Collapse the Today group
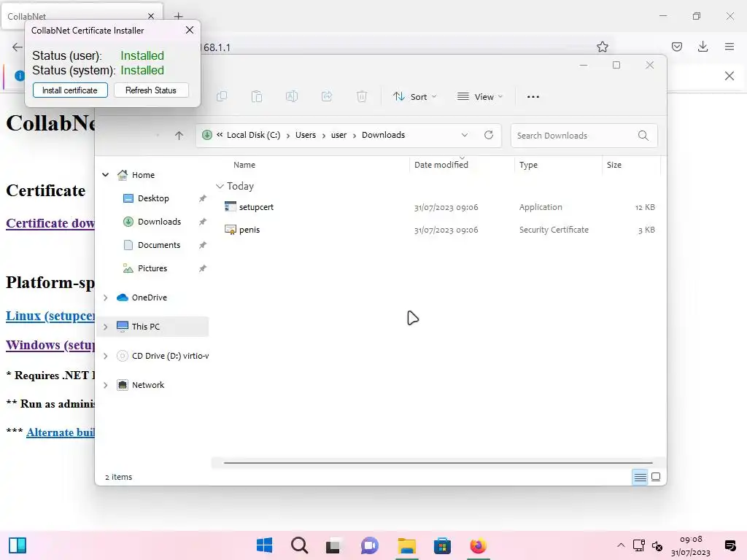This screenshot has width=747, height=560. pos(220,186)
